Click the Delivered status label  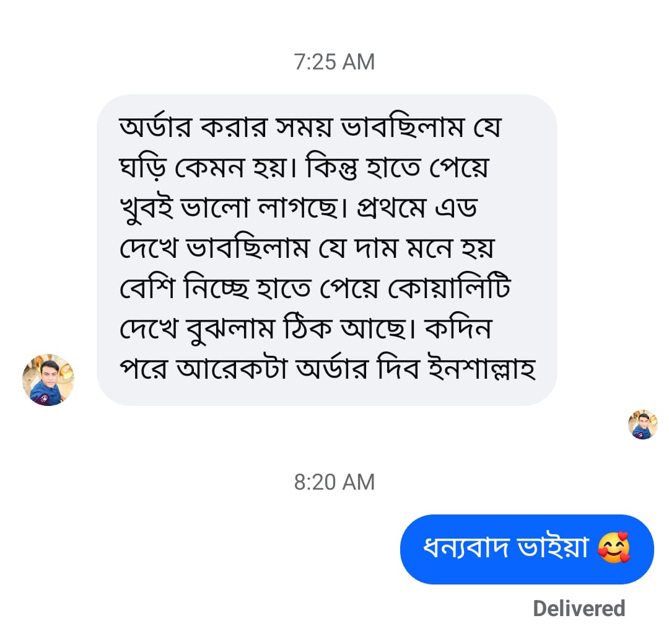(579, 608)
